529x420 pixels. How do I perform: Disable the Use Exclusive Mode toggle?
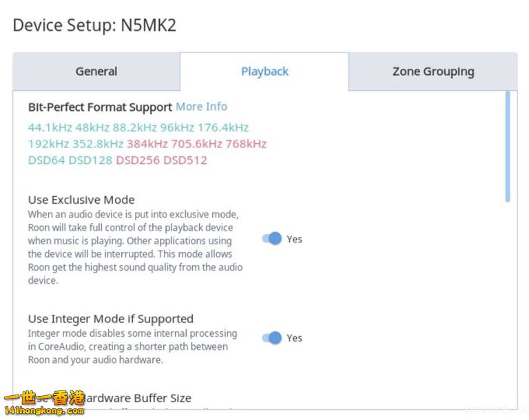click(272, 239)
